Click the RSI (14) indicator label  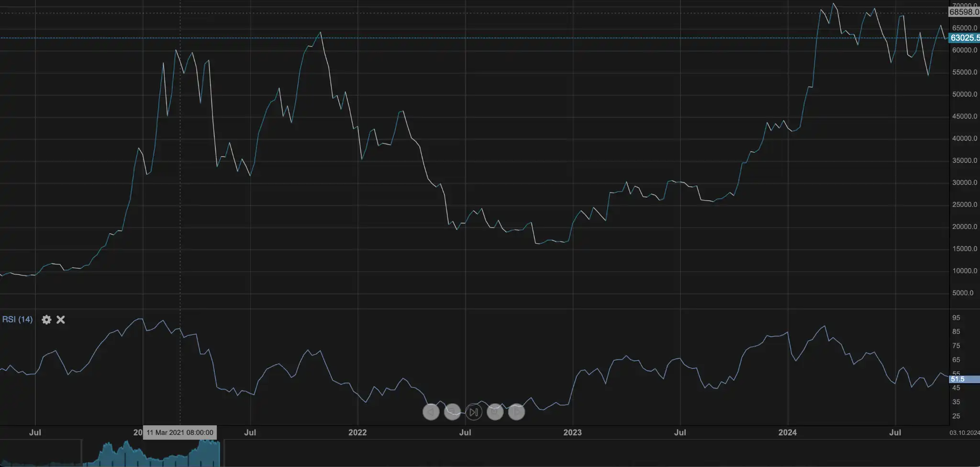[17, 319]
